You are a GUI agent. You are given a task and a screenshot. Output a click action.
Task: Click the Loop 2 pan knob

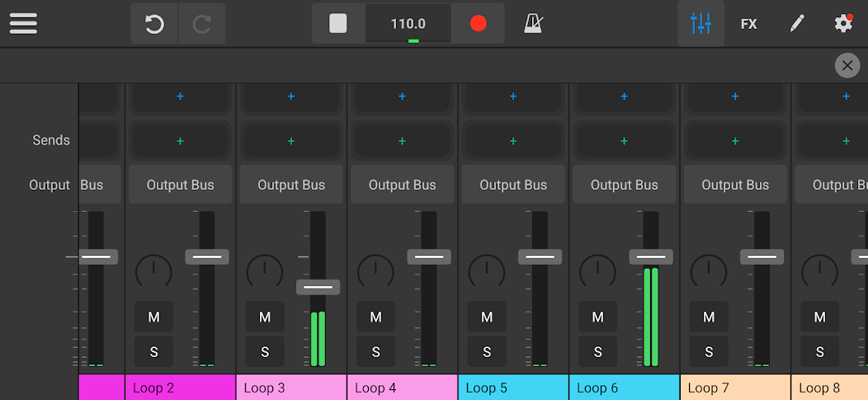pyautogui.click(x=154, y=271)
